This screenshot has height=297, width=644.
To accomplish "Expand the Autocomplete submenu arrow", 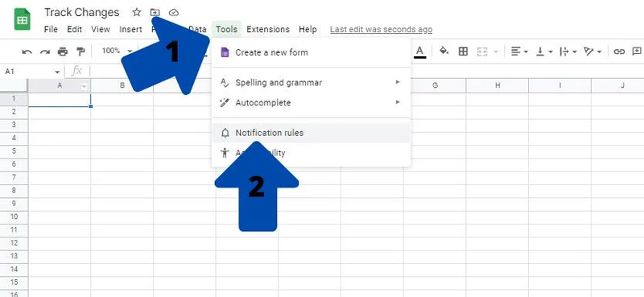I will (x=398, y=102).
